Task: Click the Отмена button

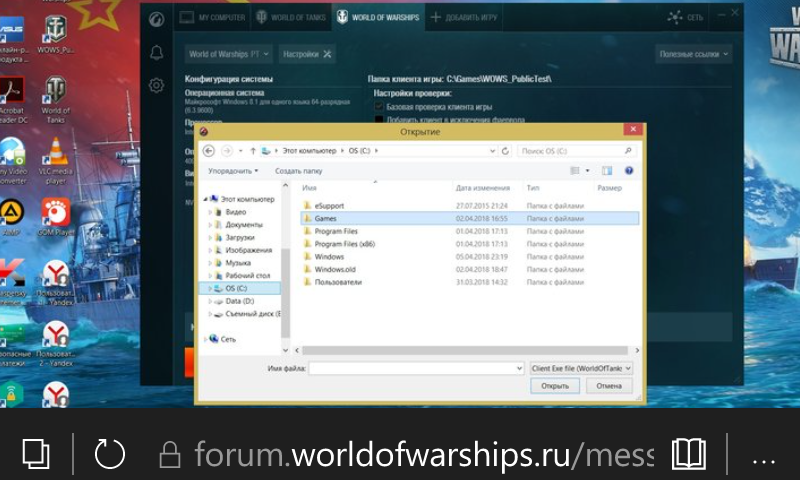Action: (x=609, y=386)
